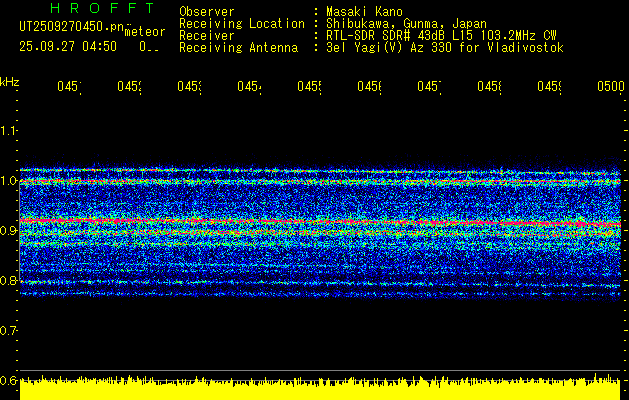Click the word "meteor" under the file name
Screen dimensions: 629x400
pyautogui.click(x=145, y=32)
